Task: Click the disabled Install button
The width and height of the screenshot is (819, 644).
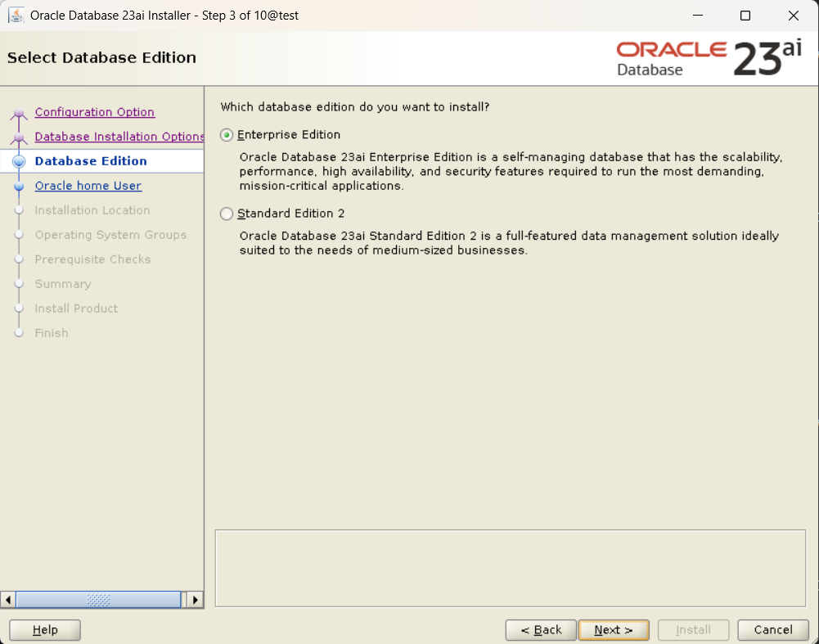Action: (x=693, y=630)
